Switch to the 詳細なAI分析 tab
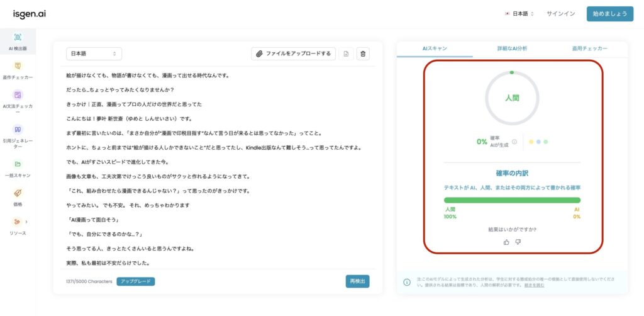The image size is (644, 316). tap(512, 48)
